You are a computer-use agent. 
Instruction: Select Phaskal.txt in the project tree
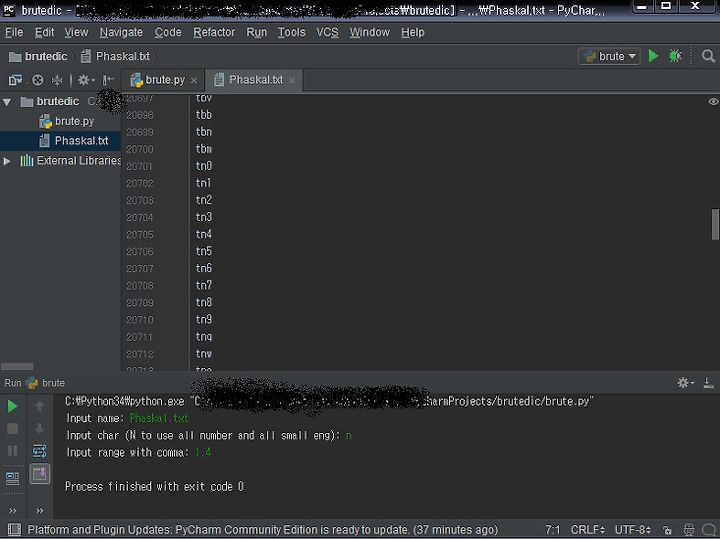(81, 140)
